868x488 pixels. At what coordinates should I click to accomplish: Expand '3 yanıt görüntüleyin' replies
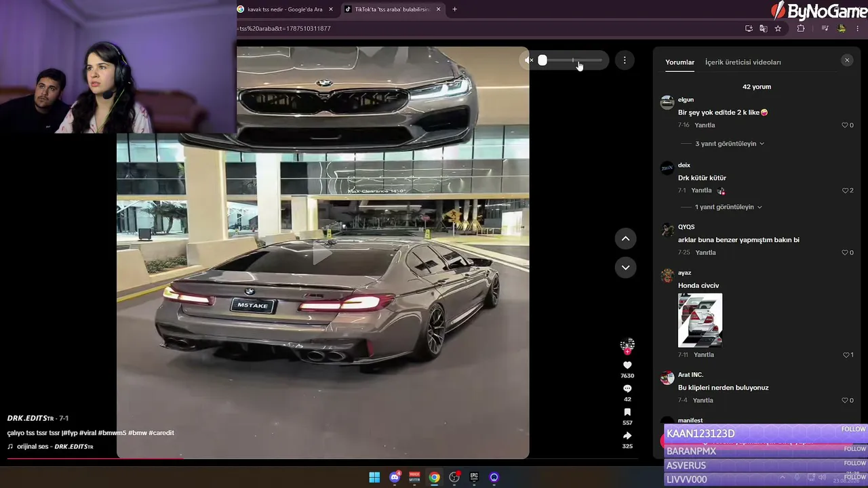pyautogui.click(x=730, y=144)
